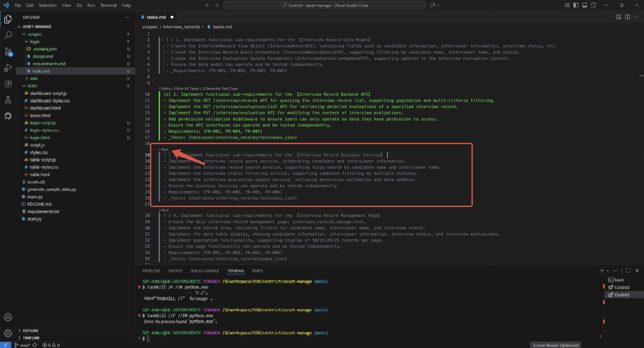Expand the wiki folder

[x=34, y=78]
